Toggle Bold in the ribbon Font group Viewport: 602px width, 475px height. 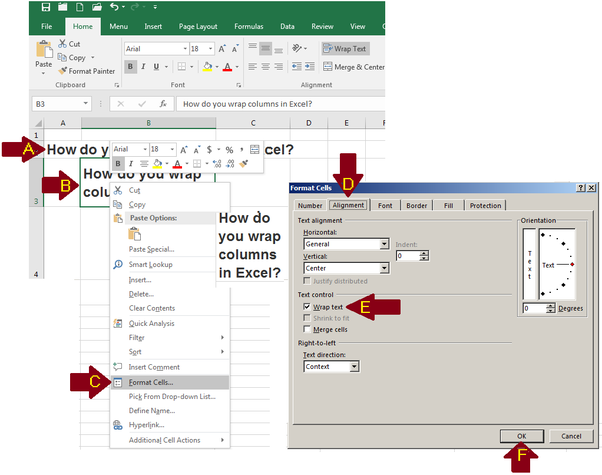[131, 67]
